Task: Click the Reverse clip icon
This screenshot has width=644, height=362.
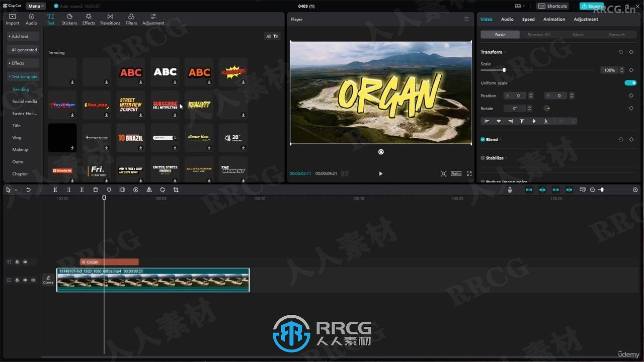Action: [x=136, y=190]
